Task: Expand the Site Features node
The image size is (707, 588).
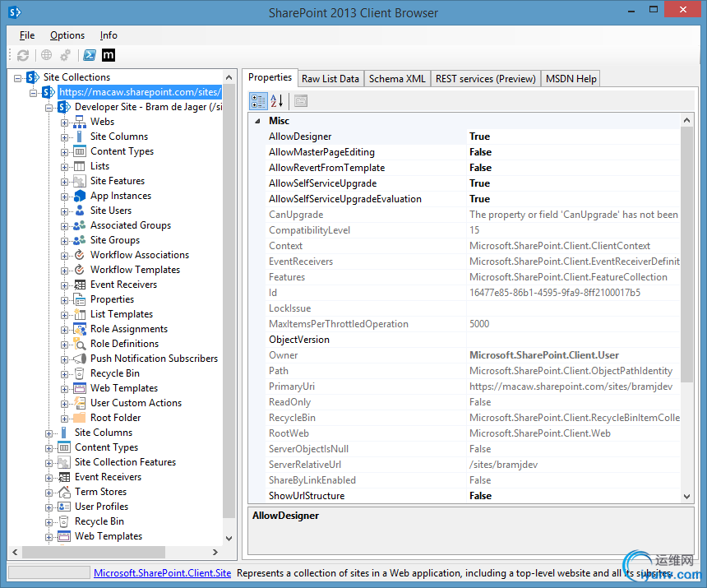Action: click(x=64, y=182)
